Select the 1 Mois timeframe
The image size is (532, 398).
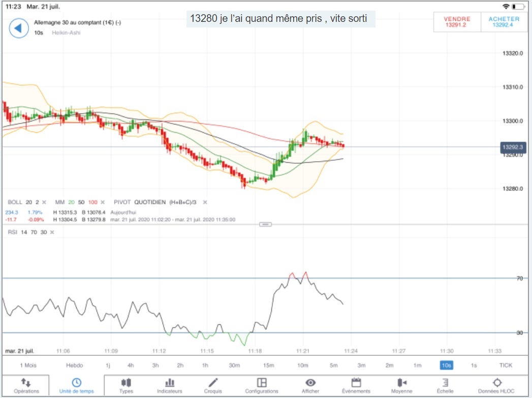(28, 365)
